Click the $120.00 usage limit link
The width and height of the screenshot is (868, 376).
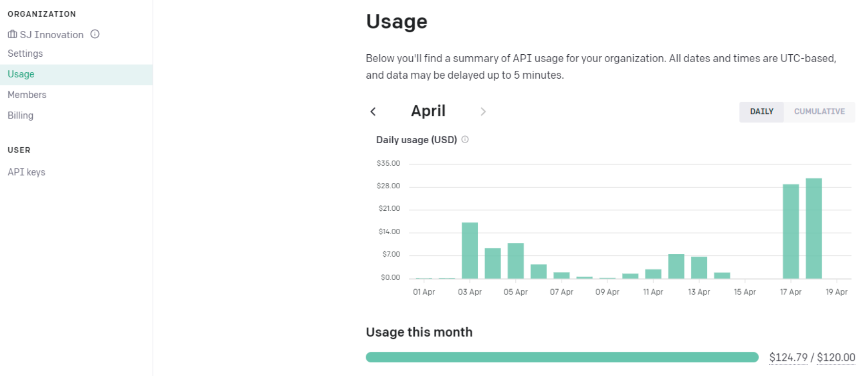836,357
